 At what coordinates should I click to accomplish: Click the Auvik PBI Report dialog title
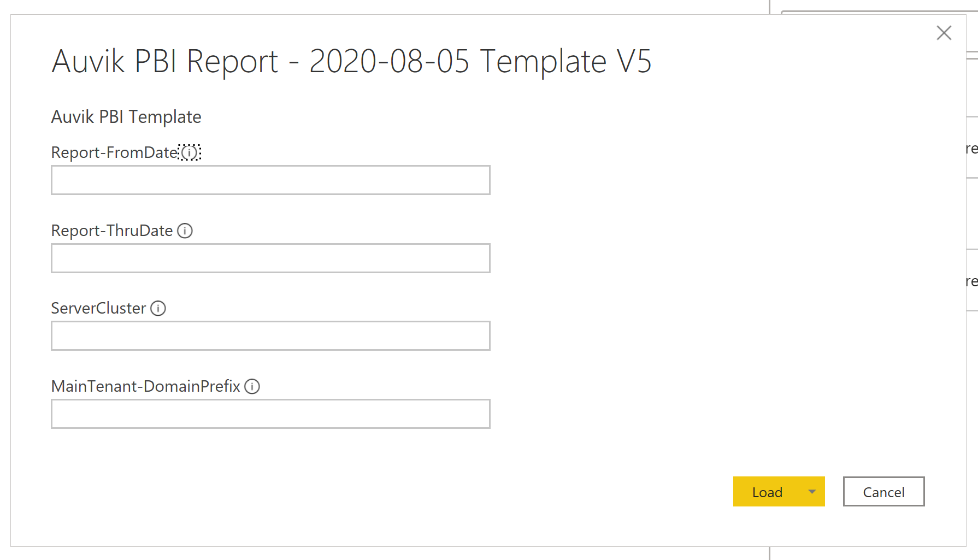(351, 61)
